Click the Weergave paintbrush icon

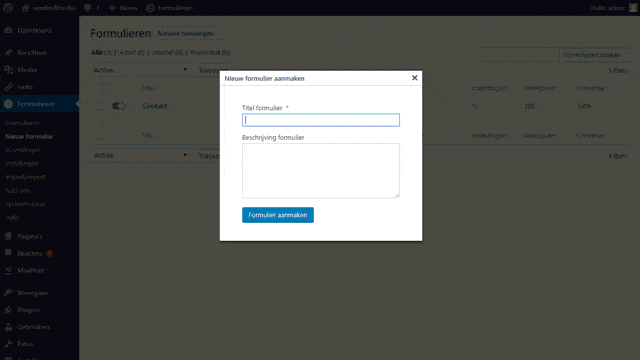click(8, 293)
